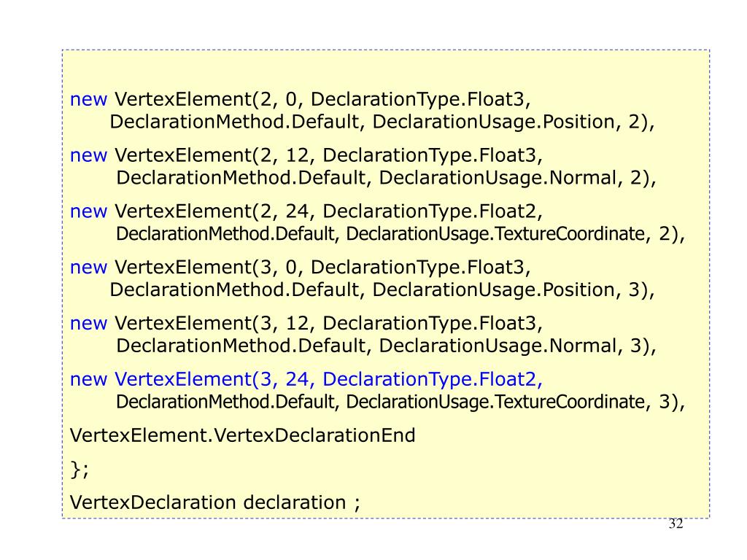
Task: Click 'VertexElement(3, 12, DeclarationType.Float3,' line
Action: click(x=329, y=323)
